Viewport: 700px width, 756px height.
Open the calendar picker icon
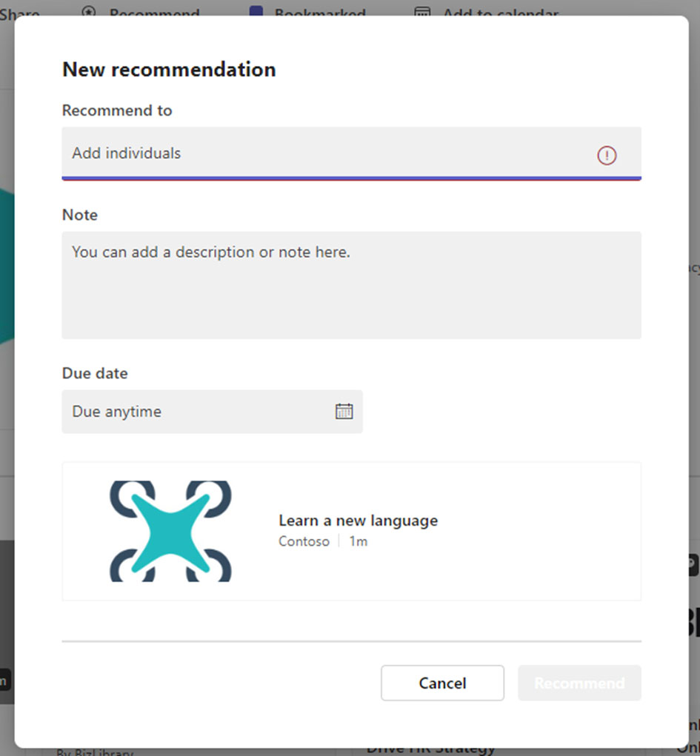(x=344, y=412)
